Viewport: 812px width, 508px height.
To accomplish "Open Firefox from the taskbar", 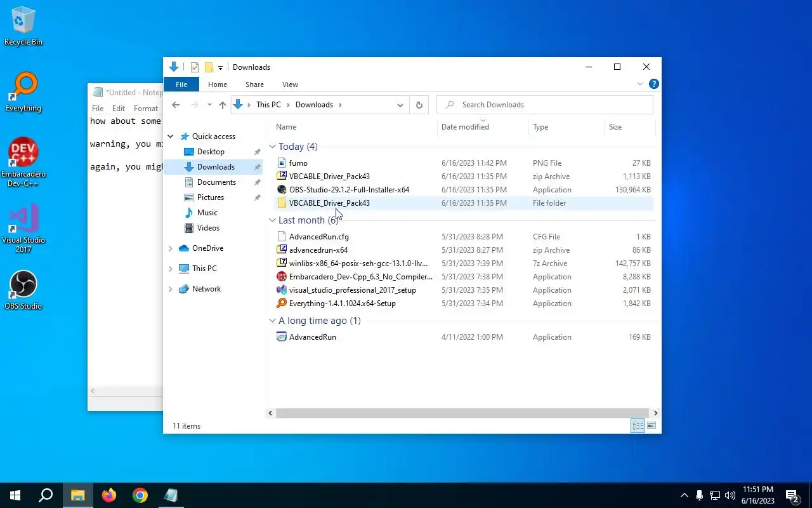I will coord(109,495).
